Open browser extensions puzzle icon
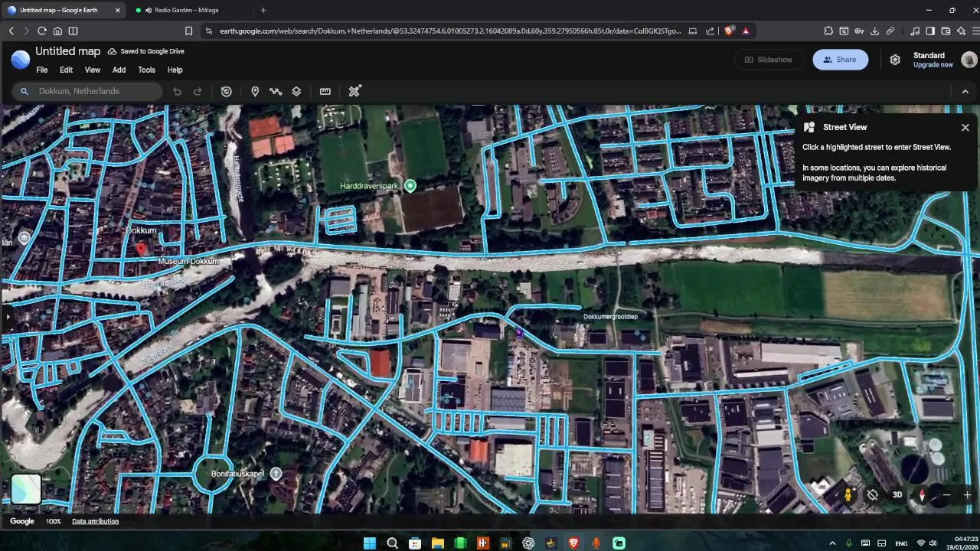The image size is (980, 551). pos(828,31)
